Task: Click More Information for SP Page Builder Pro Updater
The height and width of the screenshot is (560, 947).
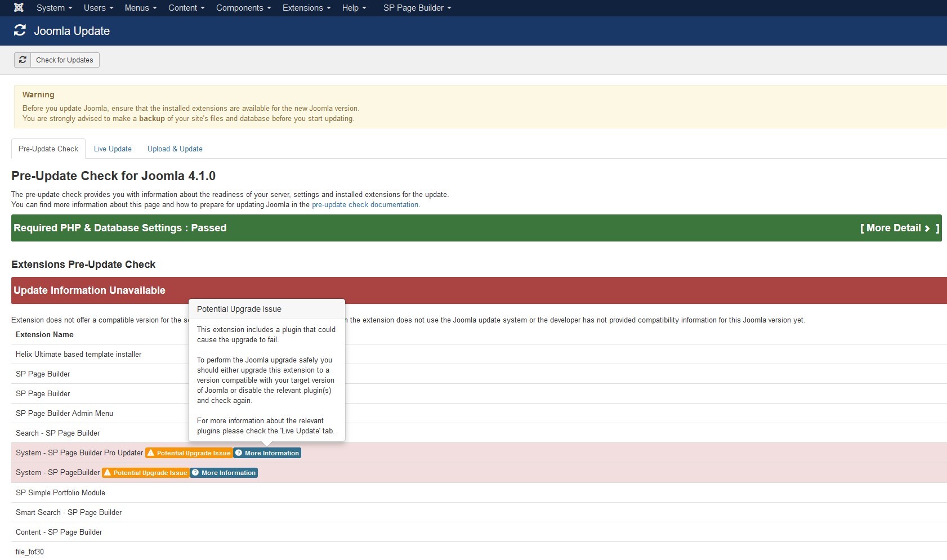Action: click(267, 453)
